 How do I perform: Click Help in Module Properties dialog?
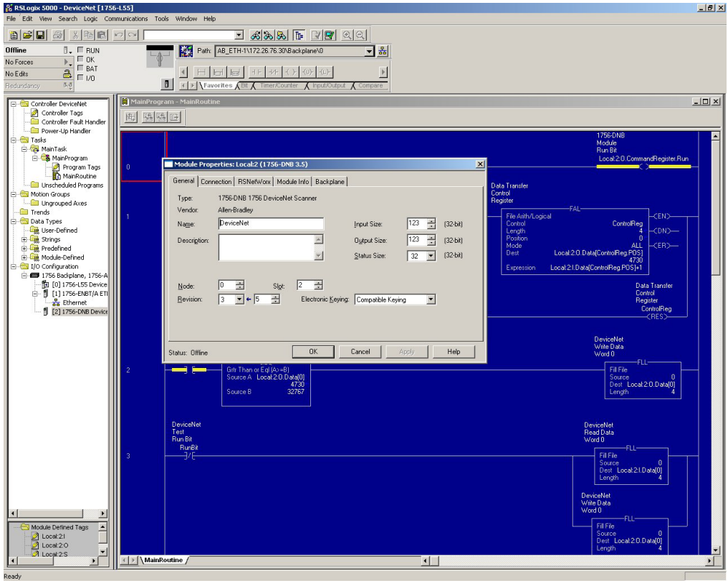454,352
